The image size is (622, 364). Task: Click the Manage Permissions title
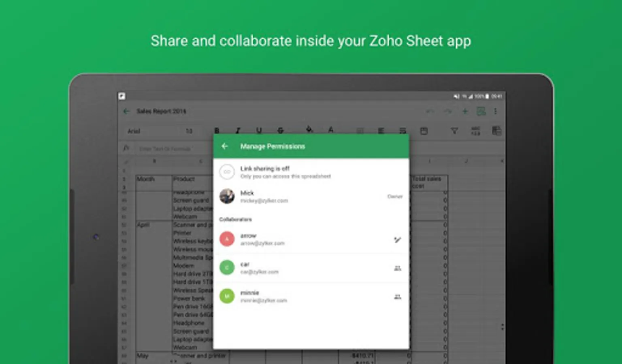coord(273,146)
